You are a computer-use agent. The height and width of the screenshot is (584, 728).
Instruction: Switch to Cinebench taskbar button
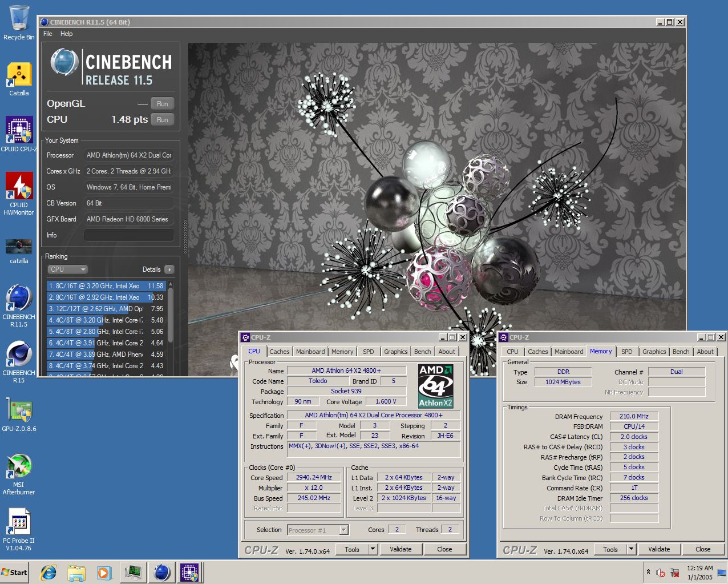(x=162, y=572)
